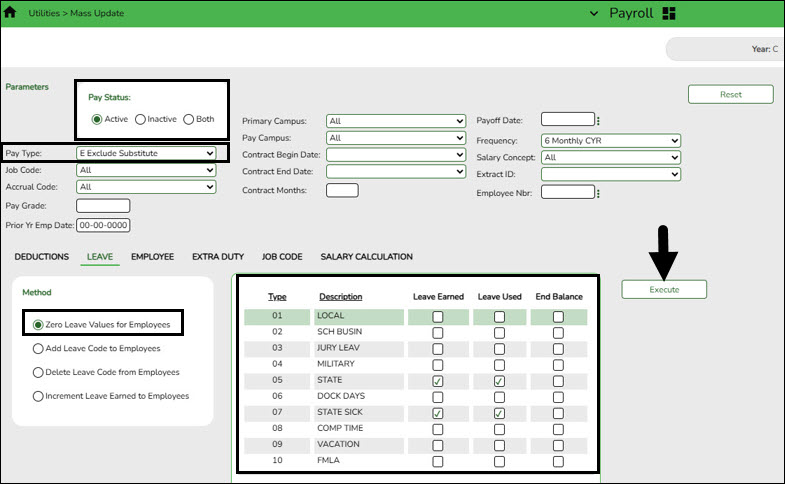
Task: Check Leave Earned for LOCAL
Action: [438, 317]
